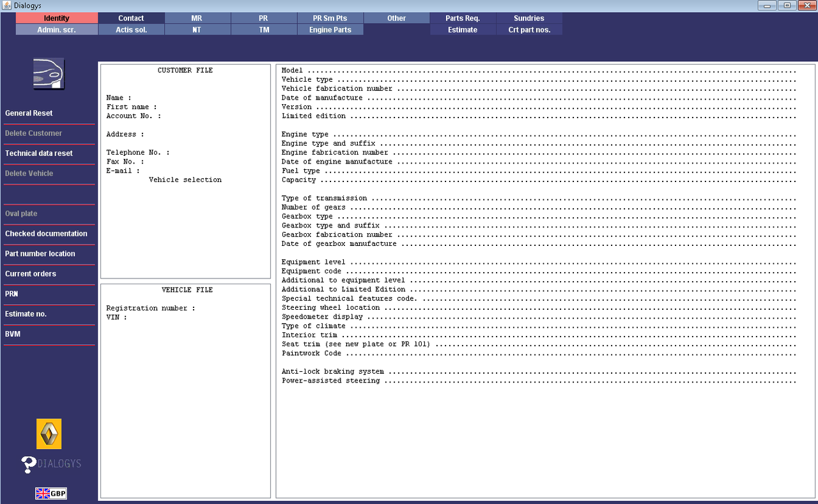Open the Sundries tab
Screen dimensions: 818x504
click(x=529, y=18)
